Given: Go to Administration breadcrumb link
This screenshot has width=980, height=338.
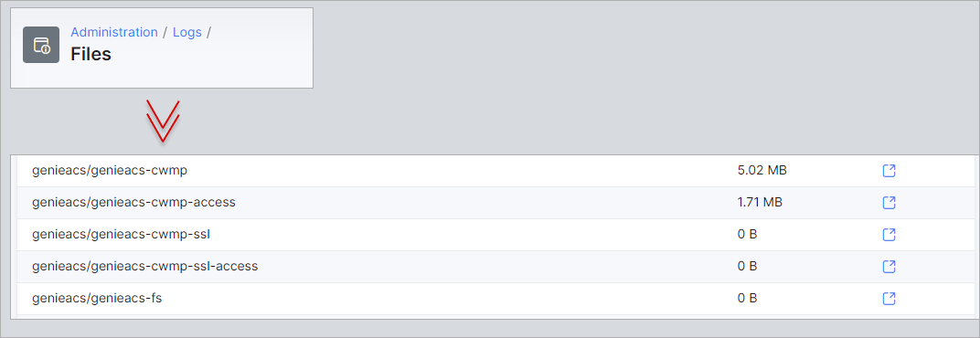Looking at the screenshot, I should [114, 32].
